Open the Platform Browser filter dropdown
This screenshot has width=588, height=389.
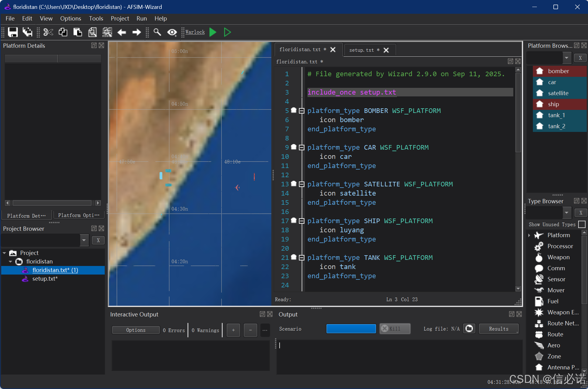pos(567,58)
